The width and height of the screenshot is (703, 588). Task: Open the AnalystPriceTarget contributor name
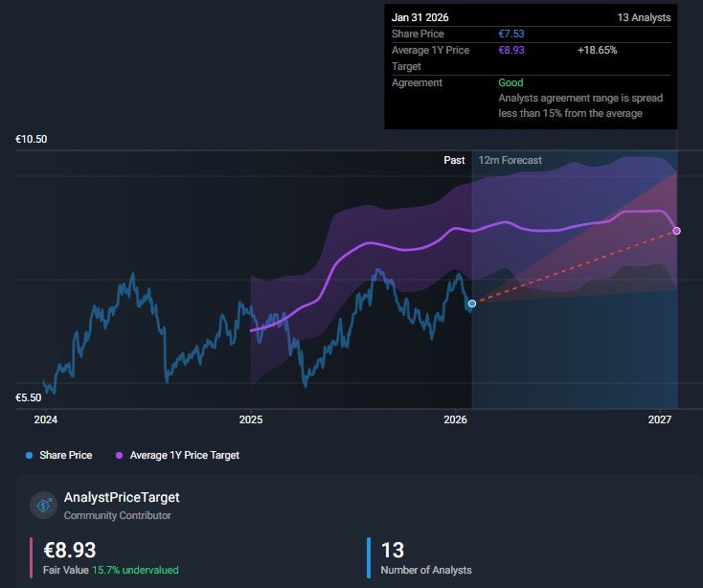click(121, 497)
